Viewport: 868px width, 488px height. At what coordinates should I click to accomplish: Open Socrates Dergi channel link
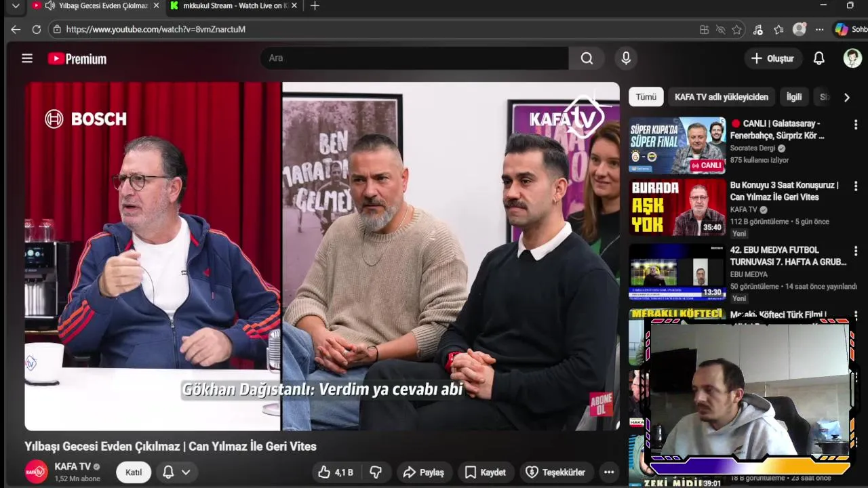[x=753, y=148]
